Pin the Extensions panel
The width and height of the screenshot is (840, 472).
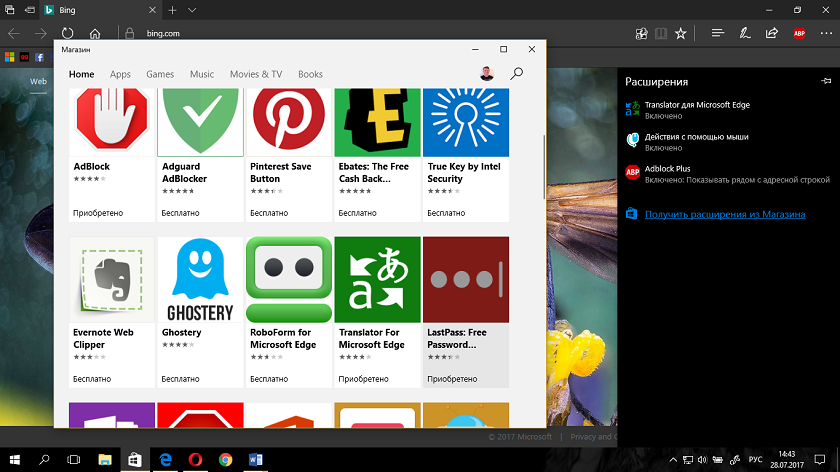coord(826,81)
